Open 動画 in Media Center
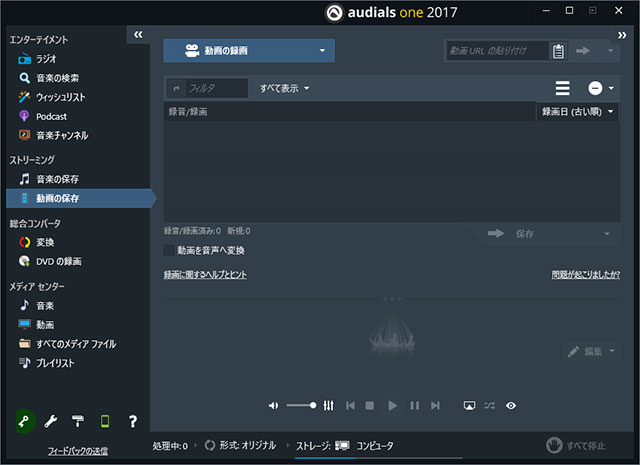This screenshot has height=465, width=640. 36,325
